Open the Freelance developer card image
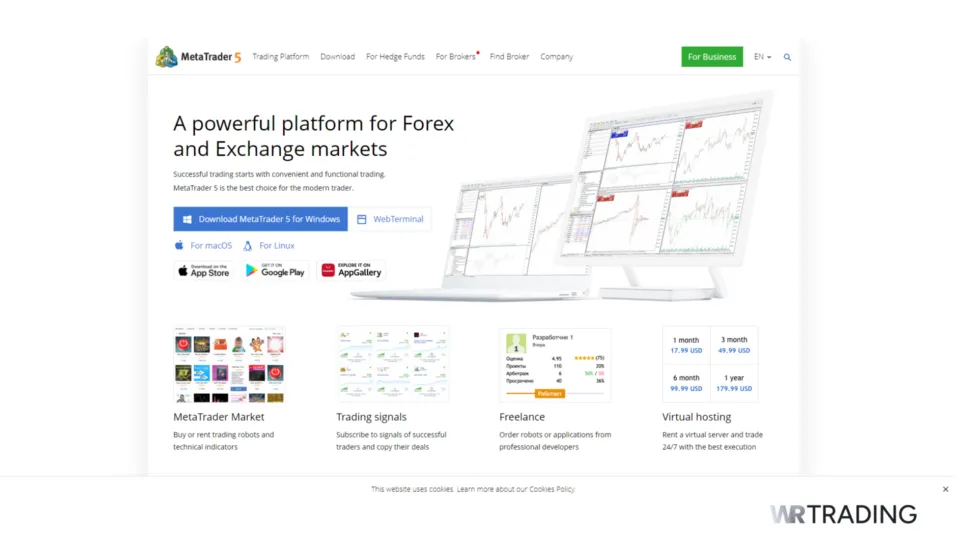 pyautogui.click(x=555, y=364)
